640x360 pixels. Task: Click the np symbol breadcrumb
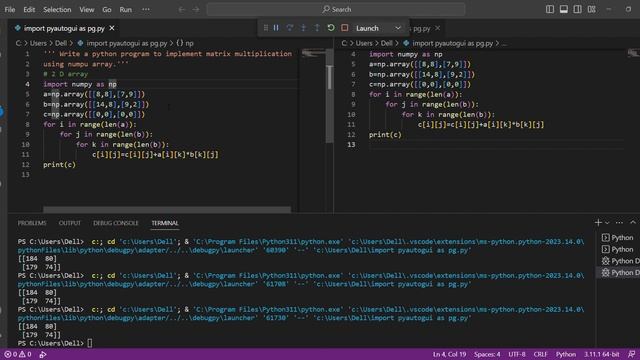pyautogui.click(x=185, y=43)
